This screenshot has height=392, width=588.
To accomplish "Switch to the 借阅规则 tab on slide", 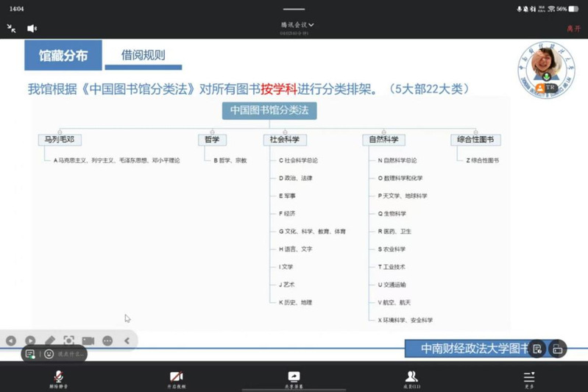I will pos(143,55).
